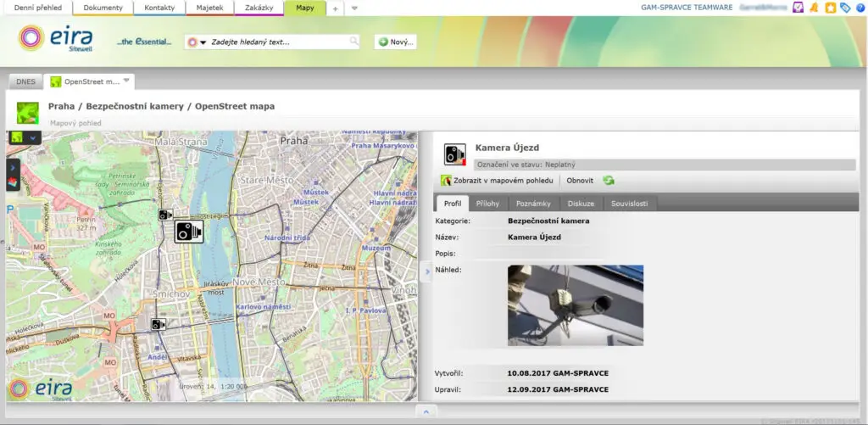This screenshot has height=425, width=868.
Task: Open the yellow favorites star icon
Action: (x=830, y=8)
